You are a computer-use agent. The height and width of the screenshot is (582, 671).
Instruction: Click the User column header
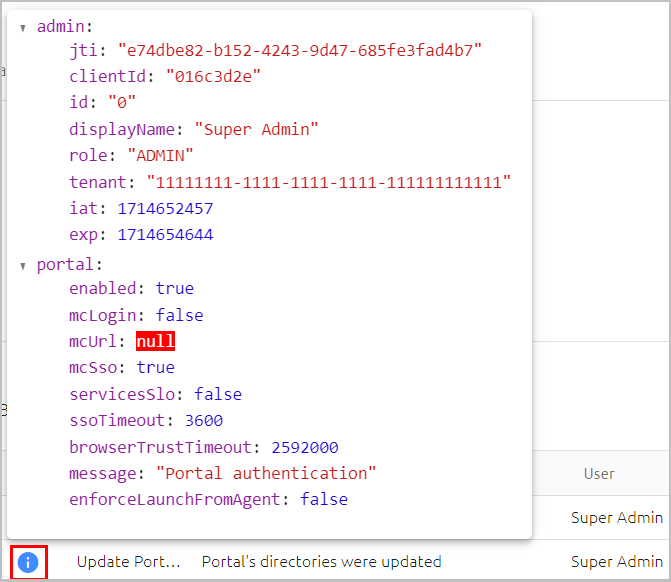599,474
